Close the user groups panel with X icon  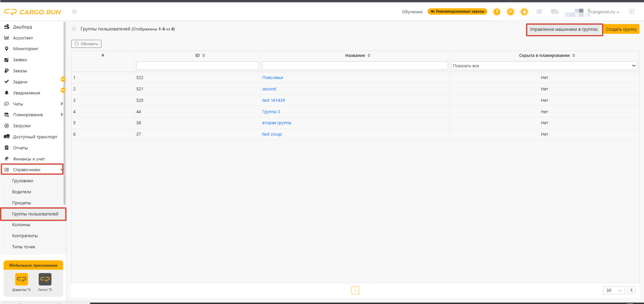click(74, 29)
